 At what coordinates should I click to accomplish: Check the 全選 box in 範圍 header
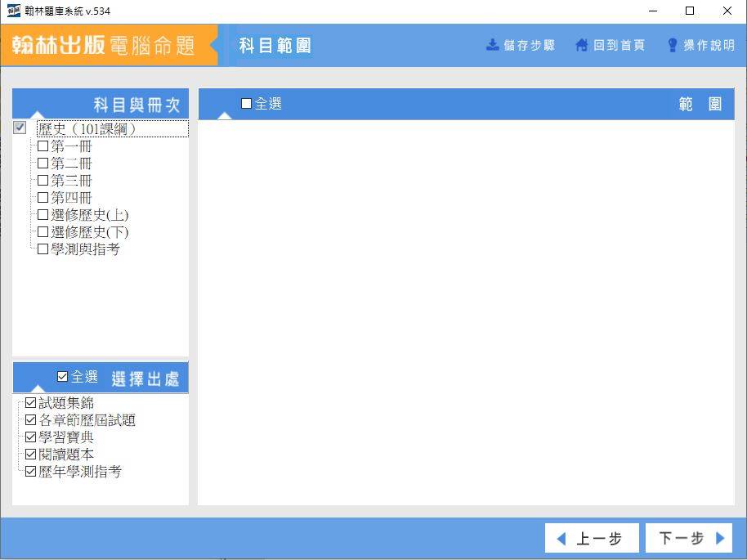(x=246, y=104)
